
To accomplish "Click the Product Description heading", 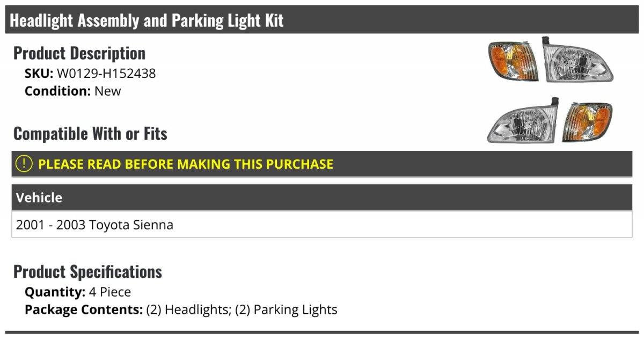I will click(x=79, y=53).
